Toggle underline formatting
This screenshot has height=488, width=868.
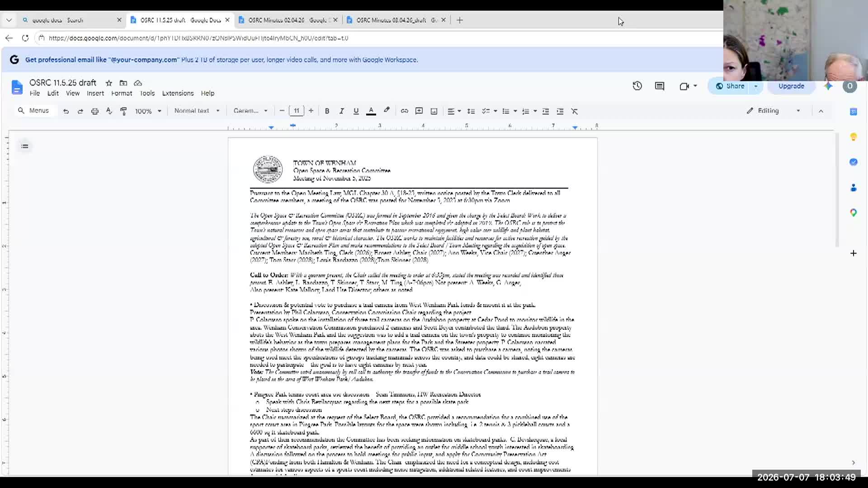pos(356,111)
